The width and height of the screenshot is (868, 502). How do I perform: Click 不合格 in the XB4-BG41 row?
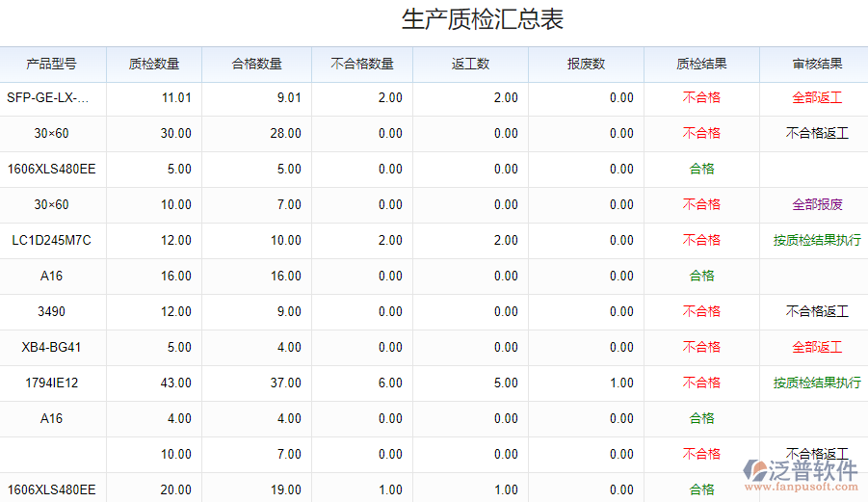pyautogui.click(x=701, y=348)
